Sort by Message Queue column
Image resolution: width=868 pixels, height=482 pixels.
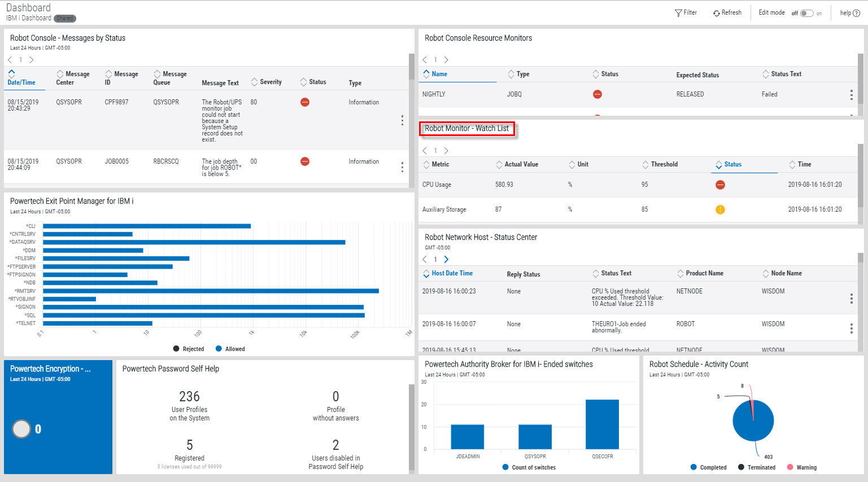point(170,78)
